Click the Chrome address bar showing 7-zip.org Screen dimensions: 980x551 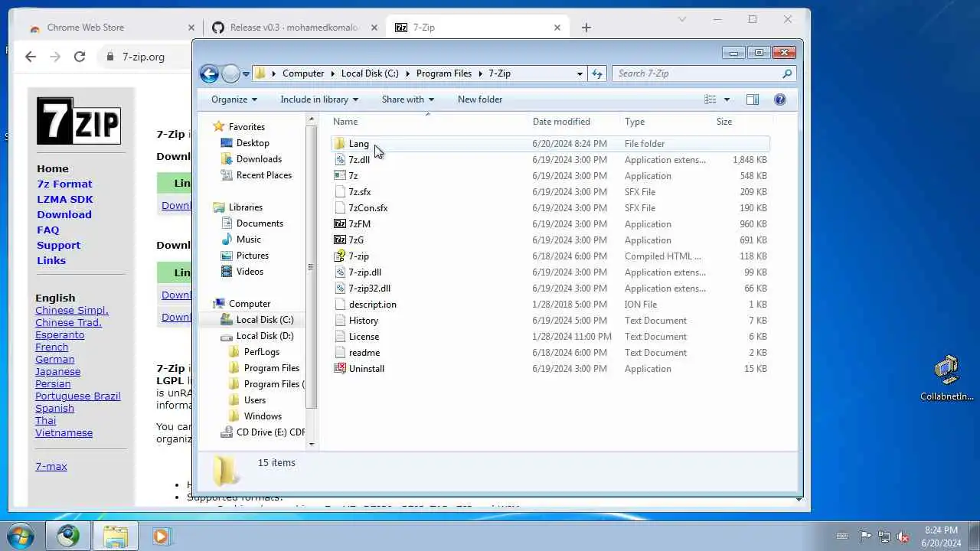coord(145,57)
